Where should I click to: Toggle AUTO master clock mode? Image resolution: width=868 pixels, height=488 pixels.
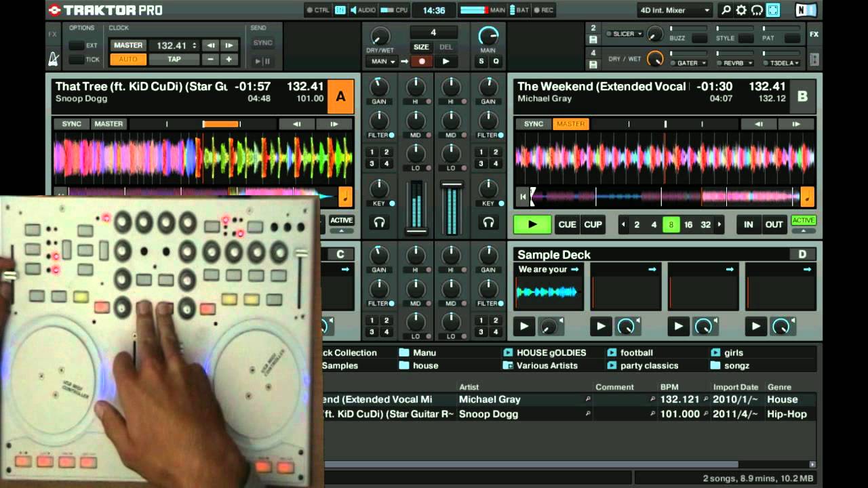coord(127,60)
